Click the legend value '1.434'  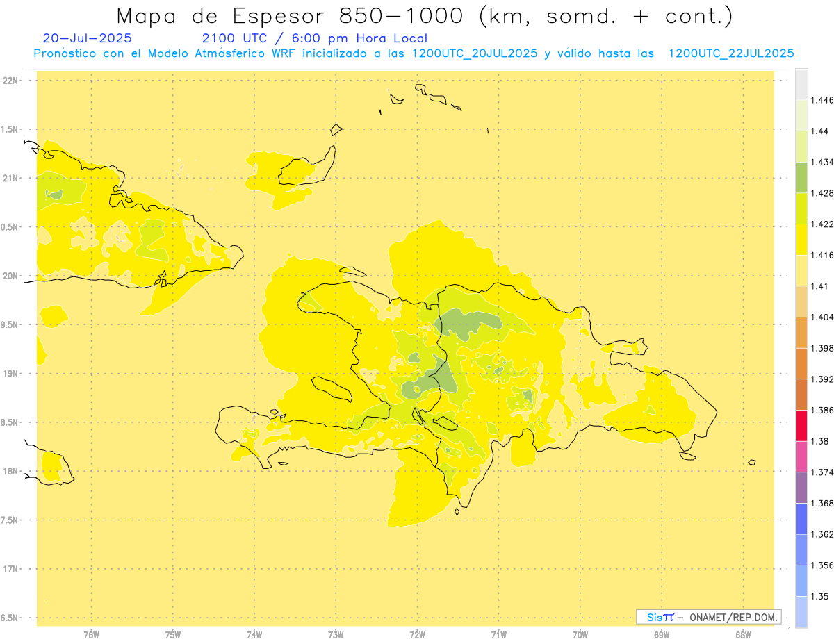(x=824, y=162)
